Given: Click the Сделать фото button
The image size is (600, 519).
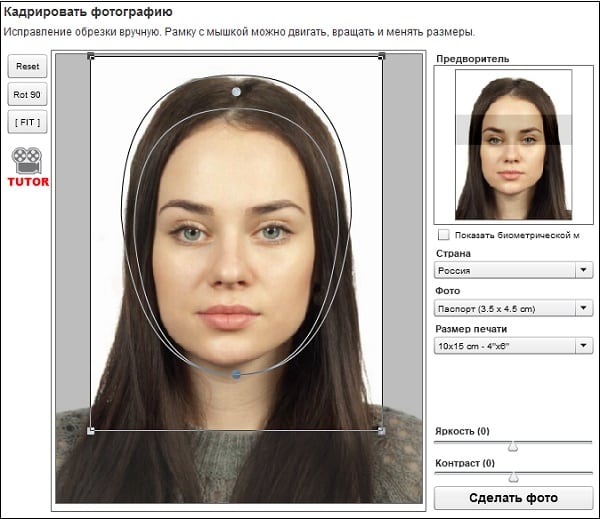Looking at the screenshot, I should 513,497.
